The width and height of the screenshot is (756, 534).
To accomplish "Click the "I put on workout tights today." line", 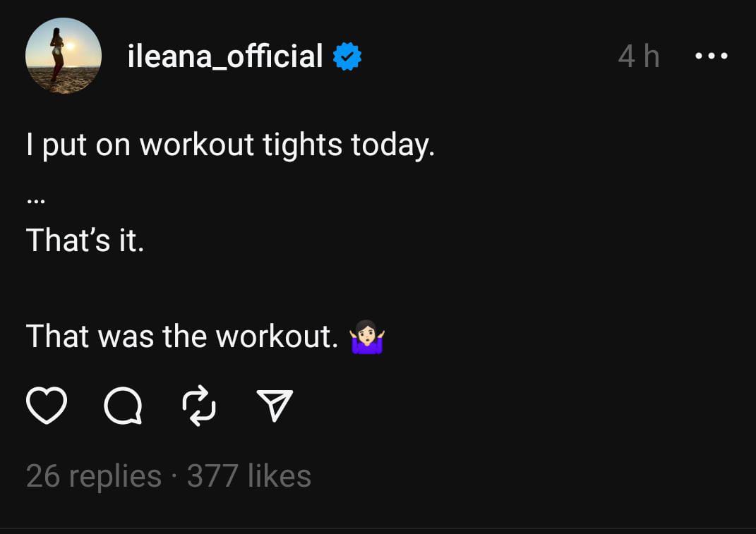I will point(230,145).
